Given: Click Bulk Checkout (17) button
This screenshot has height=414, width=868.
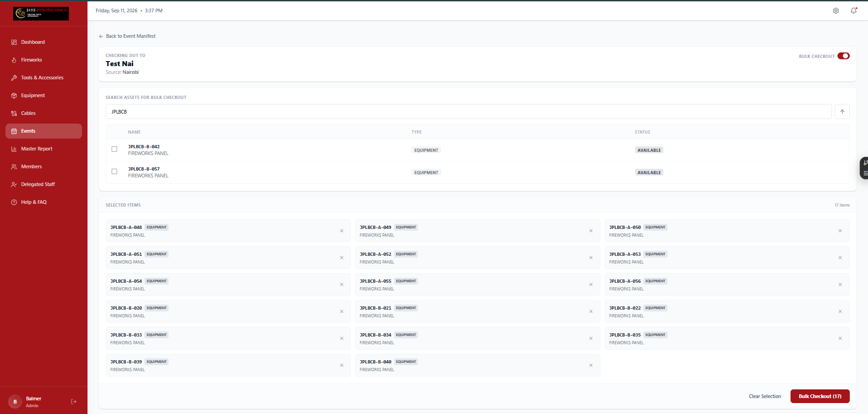Looking at the screenshot, I should click(820, 396).
